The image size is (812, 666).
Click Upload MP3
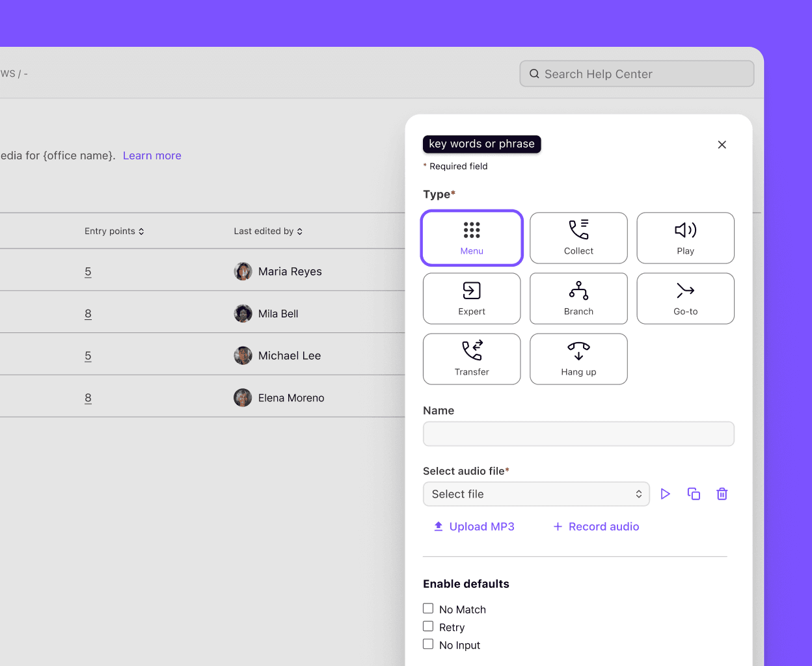[x=474, y=526]
